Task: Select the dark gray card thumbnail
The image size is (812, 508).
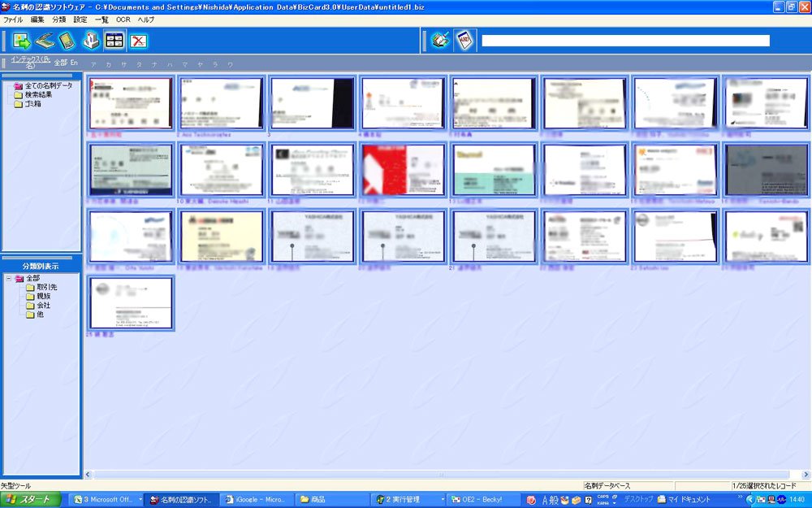Action: [x=766, y=170]
